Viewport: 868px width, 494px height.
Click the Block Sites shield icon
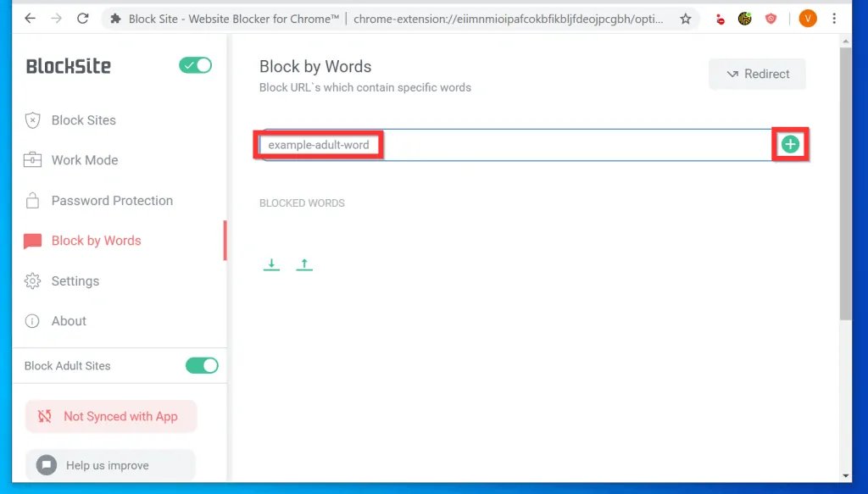point(33,120)
